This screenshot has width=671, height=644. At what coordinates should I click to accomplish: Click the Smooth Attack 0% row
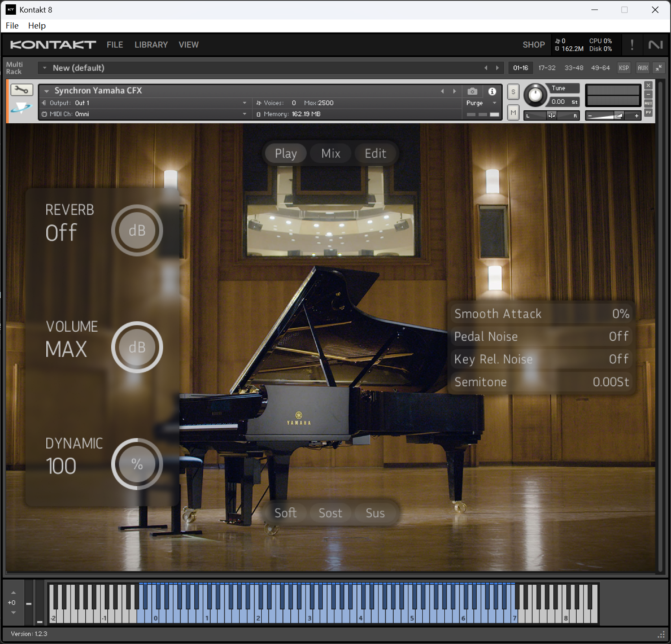pos(542,314)
